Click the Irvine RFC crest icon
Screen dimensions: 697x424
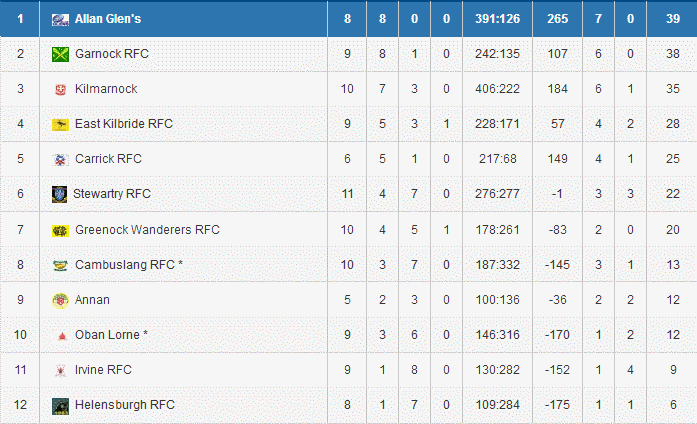coord(60,370)
